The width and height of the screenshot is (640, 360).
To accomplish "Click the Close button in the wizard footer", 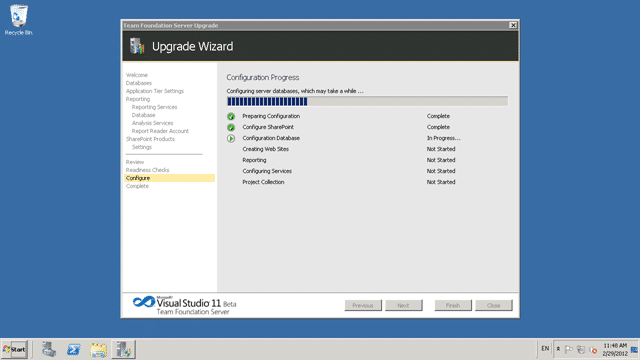I will coord(493,305).
